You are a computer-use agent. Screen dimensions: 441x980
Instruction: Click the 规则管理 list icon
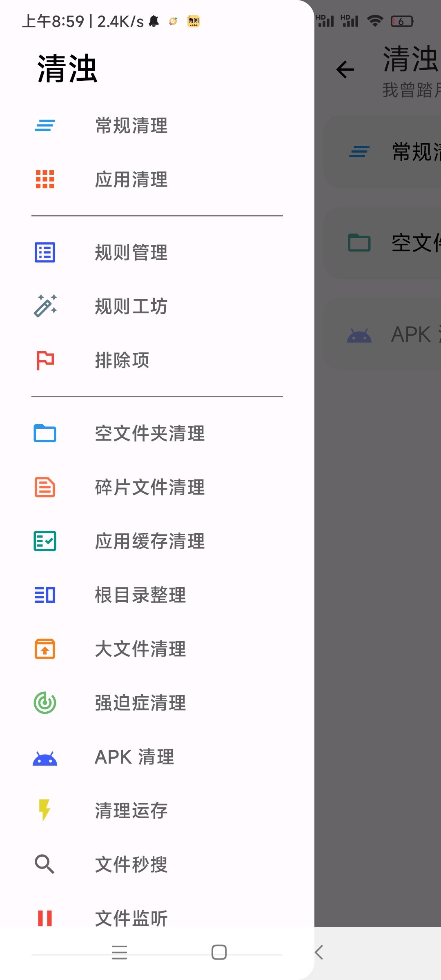tap(45, 252)
